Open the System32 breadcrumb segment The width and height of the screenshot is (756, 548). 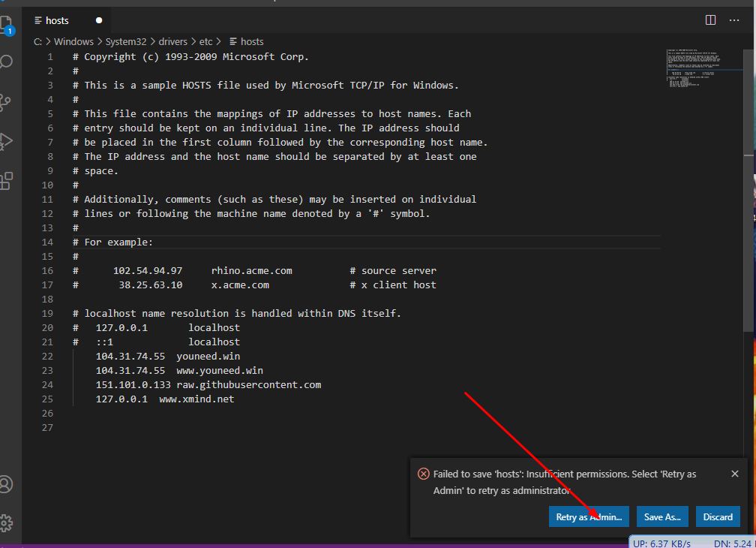click(x=126, y=41)
